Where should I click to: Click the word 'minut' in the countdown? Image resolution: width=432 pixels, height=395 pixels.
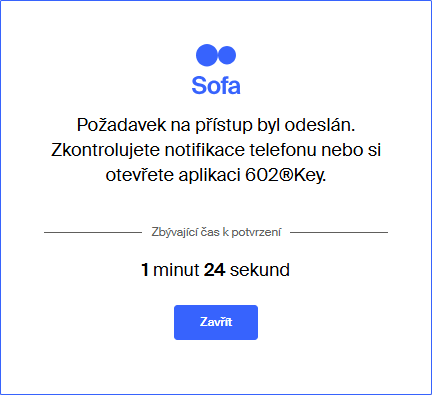(176, 270)
